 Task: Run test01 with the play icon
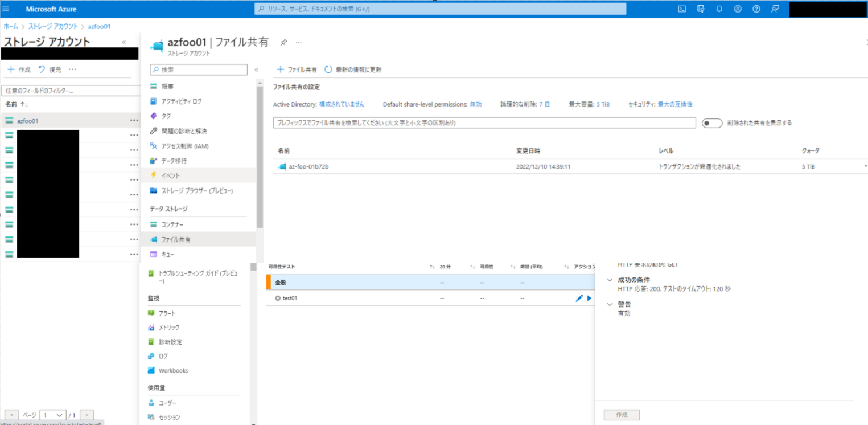[x=589, y=298]
